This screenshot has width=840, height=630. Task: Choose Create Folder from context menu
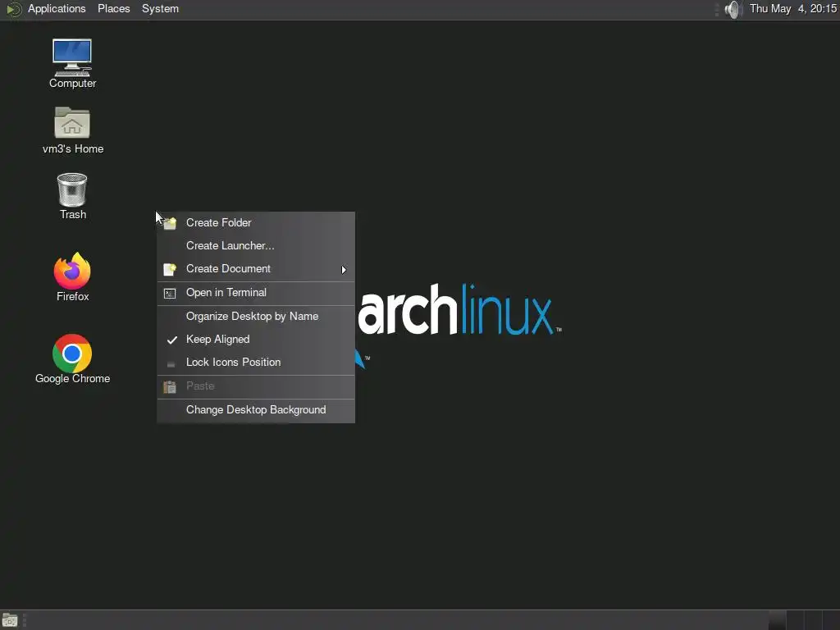click(x=256, y=223)
